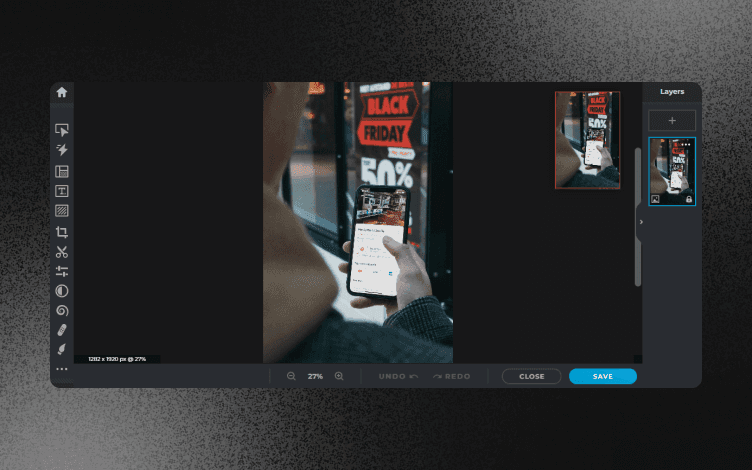Open the layer's three-dot options menu
The image size is (752, 470).
click(686, 144)
